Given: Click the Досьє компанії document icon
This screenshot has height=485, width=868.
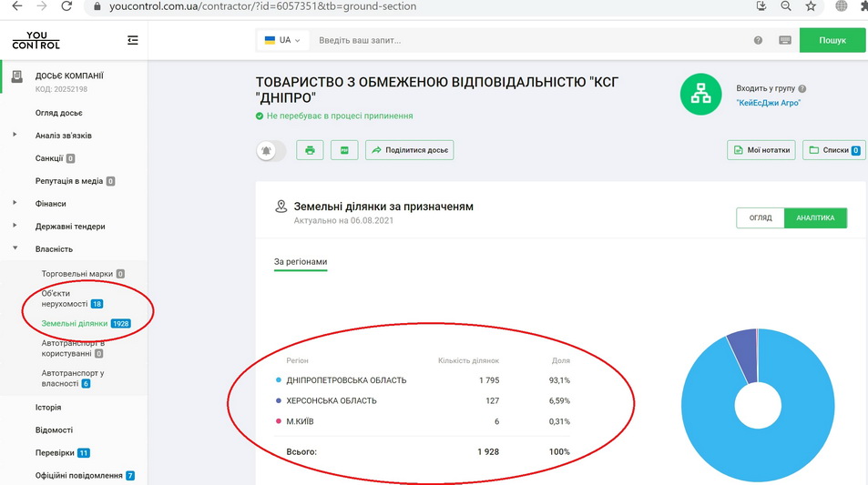Looking at the screenshot, I should [17, 76].
